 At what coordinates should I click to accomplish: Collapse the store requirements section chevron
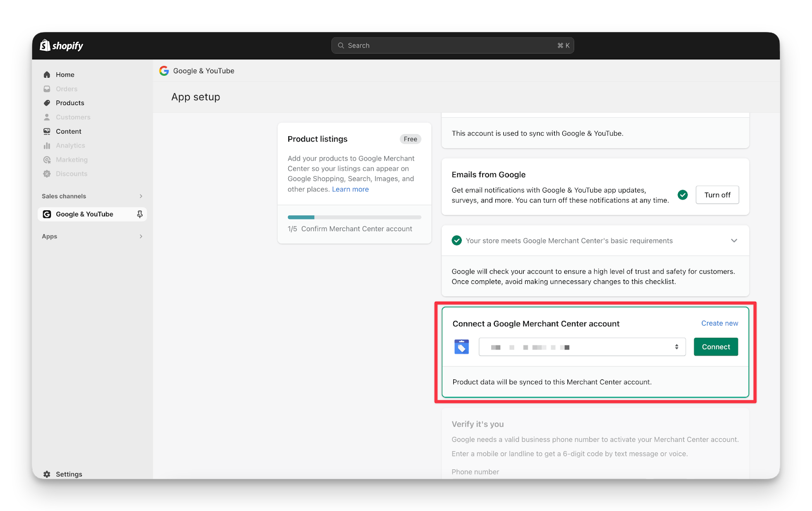(734, 241)
